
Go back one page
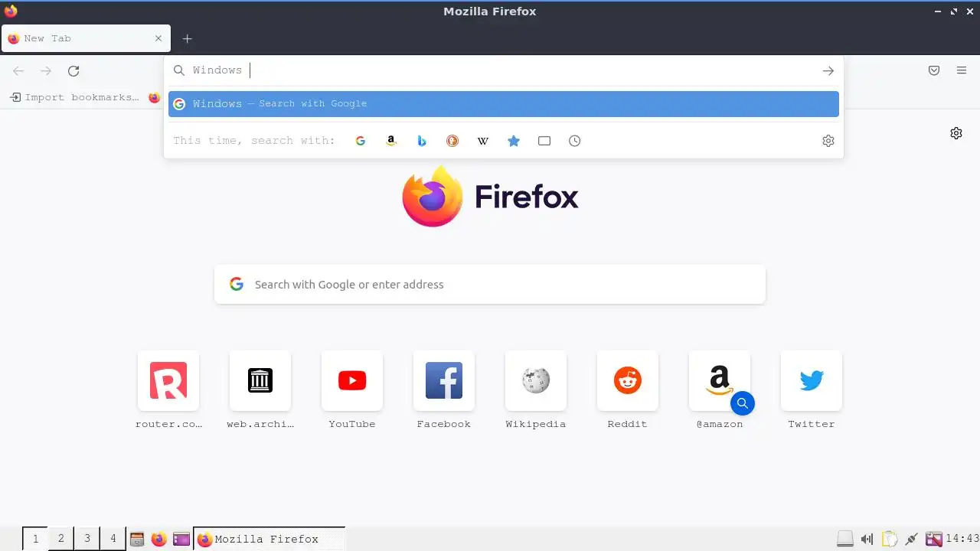(18, 70)
